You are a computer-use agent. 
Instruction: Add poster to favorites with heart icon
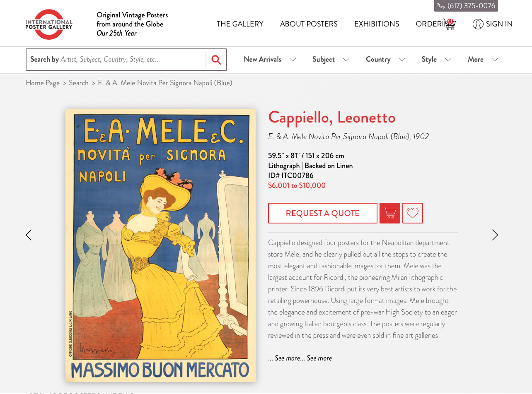coord(413,213)
